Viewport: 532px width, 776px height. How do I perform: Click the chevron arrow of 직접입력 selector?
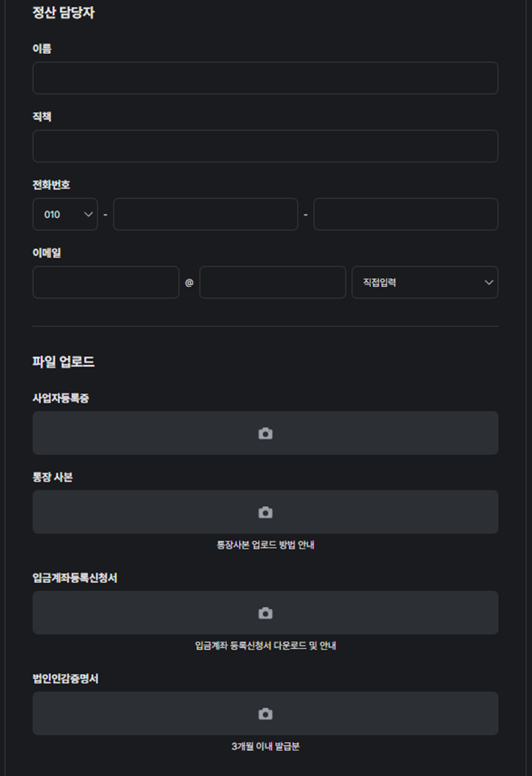[x=489, y=282]
